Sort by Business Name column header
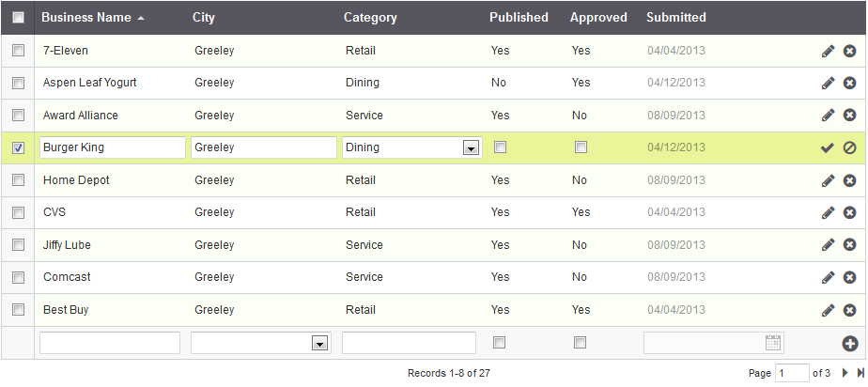This screenshot has height=387, width=868. tap(86, 17)
